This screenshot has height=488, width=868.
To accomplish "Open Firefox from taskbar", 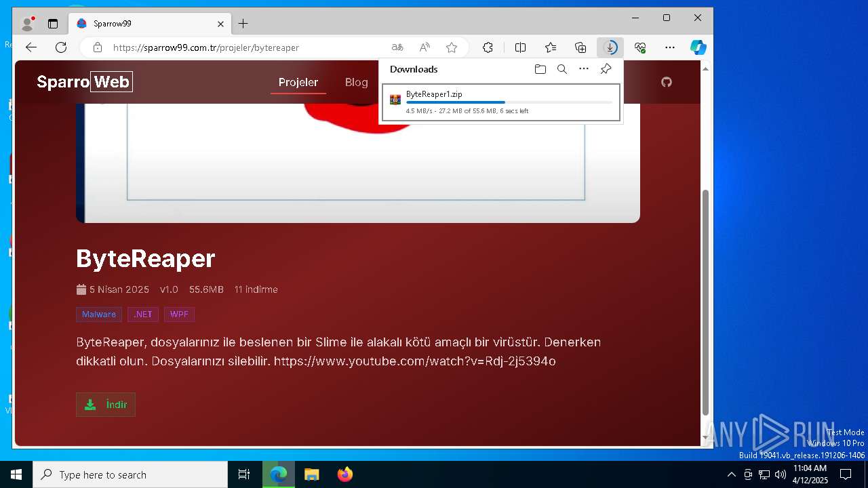I will pyautogui.click(x=345, y=474).
